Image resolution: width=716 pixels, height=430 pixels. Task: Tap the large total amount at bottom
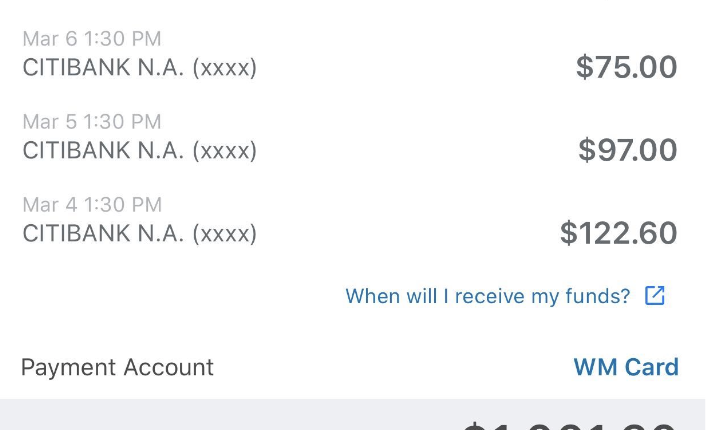570,424
